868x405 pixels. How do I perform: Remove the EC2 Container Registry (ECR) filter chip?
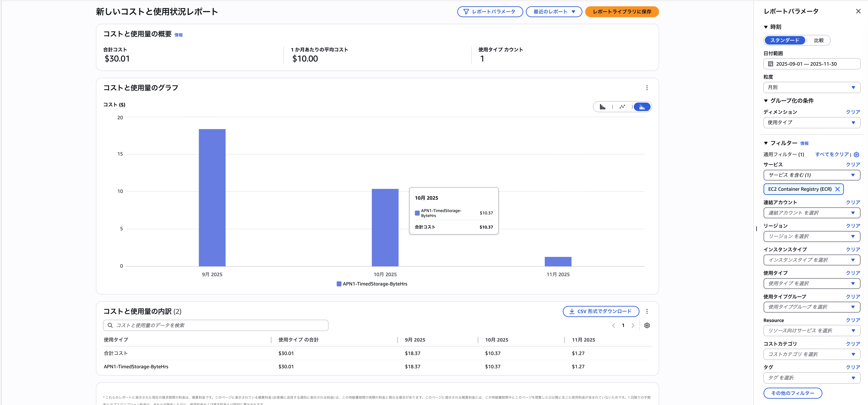[x=837, y=189]
